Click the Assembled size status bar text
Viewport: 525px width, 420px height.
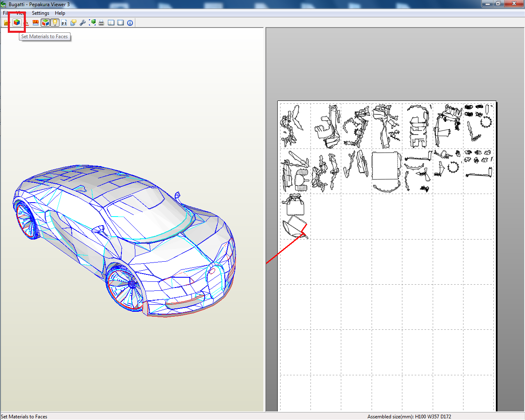[409, 417]
